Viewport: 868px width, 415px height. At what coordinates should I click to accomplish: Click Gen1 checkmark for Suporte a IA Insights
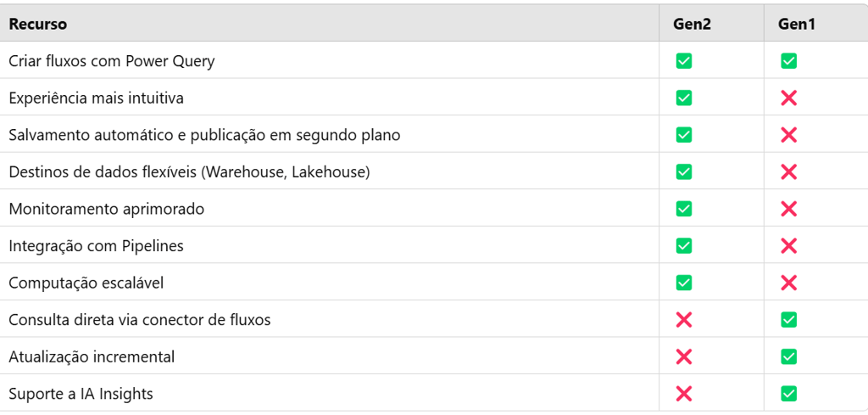(x=788, y=394)
